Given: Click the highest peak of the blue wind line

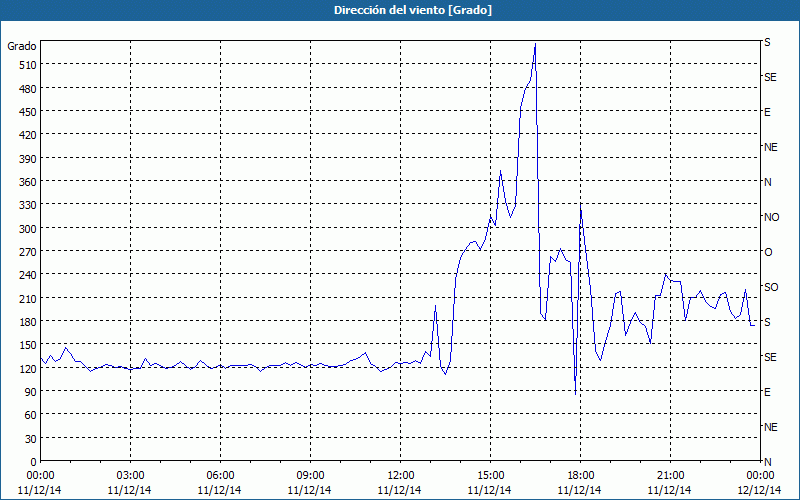Looking at the screenshot, I should (535, 44).
